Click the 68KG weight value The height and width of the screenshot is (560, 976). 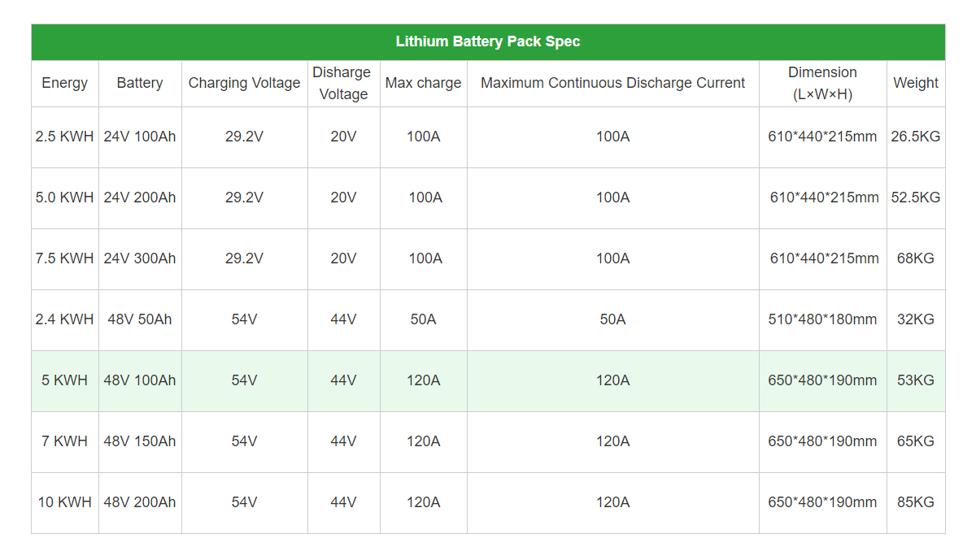[916, 258]
